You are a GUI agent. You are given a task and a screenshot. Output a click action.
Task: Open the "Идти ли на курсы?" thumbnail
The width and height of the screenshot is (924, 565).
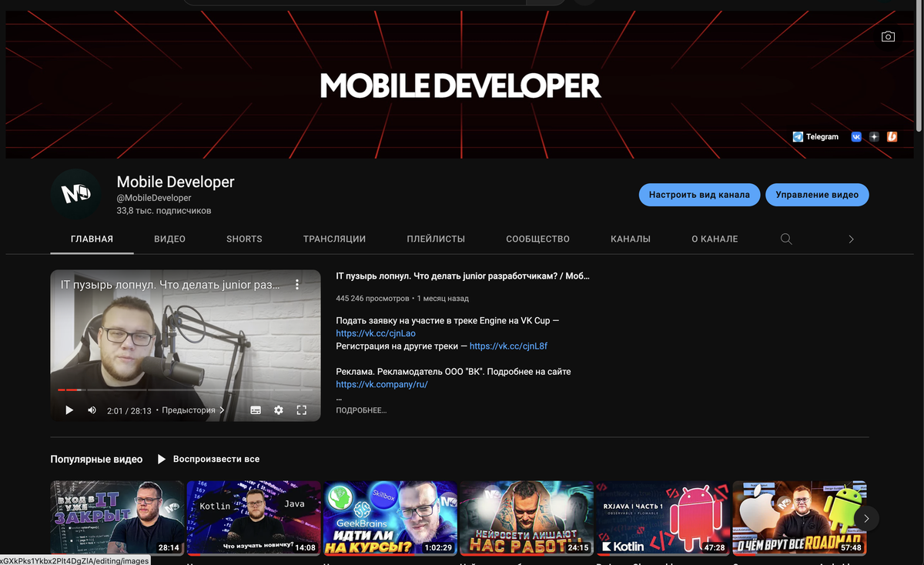click(x=390, y=518)
